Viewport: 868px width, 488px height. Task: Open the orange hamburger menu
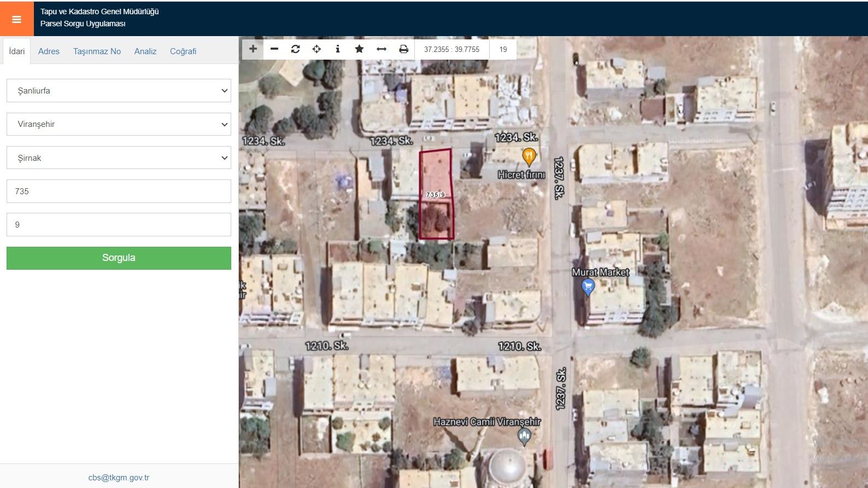[x=16, y=19]
